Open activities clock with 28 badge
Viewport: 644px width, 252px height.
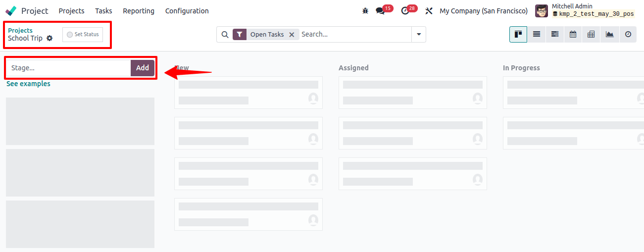tap(405, 11)
